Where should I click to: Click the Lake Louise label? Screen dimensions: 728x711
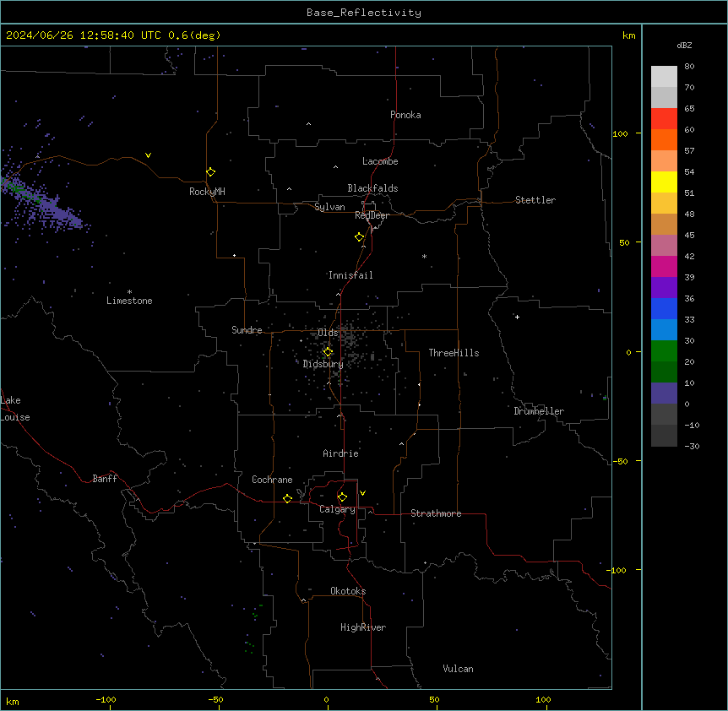point(14,409)
